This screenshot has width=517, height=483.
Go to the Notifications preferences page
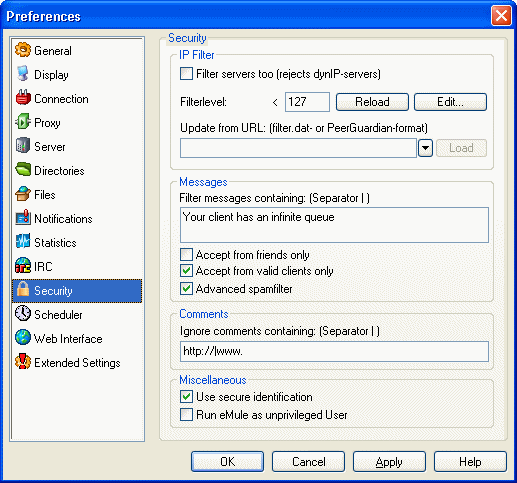pyautogui.click(x=63, y=219)
